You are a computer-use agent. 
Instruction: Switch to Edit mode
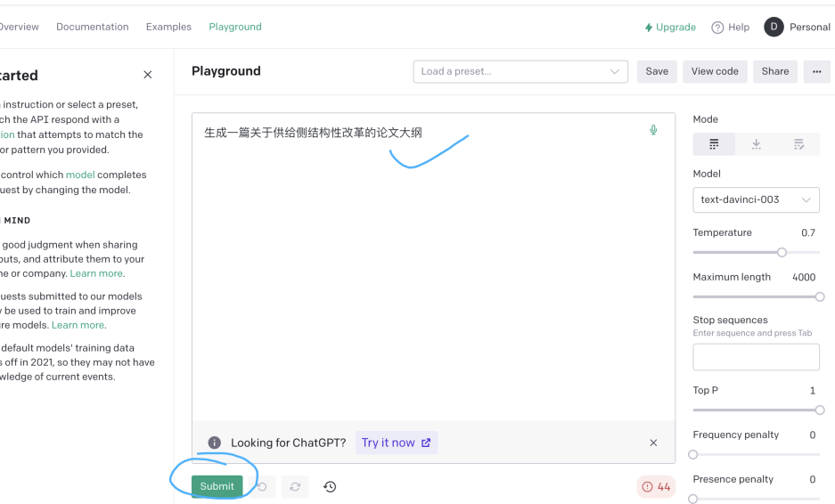[x=798, y=144]
